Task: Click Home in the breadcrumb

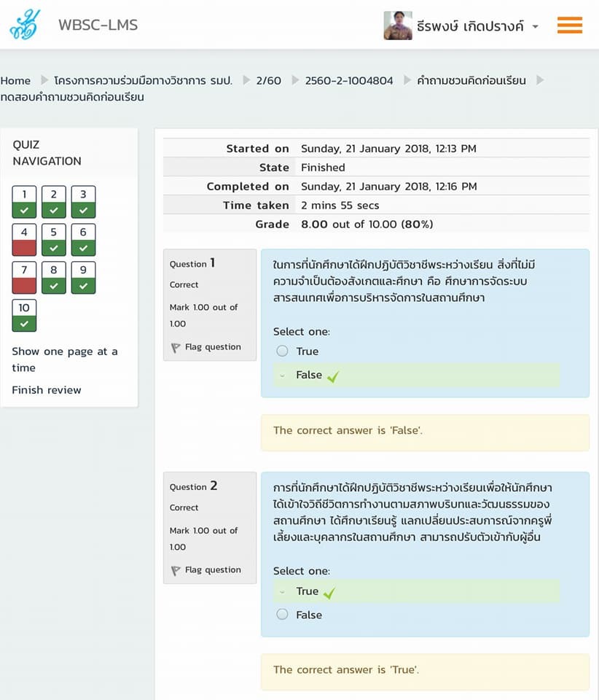Action: point(15,80)
